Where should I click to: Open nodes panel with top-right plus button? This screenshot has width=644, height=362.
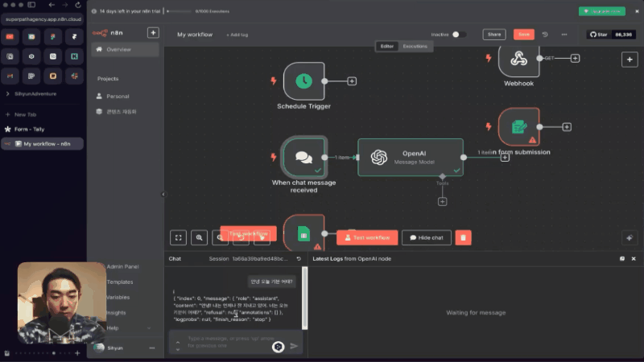tap(630, 60)
